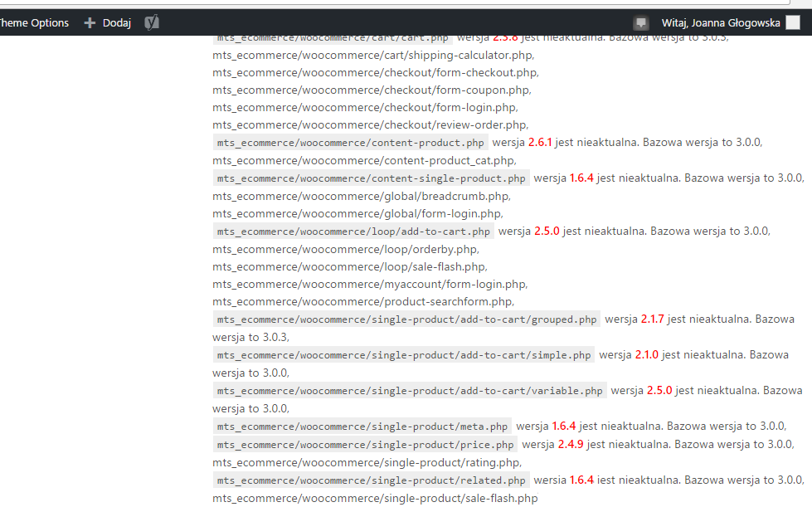This screenshot has height=507, width=812.
Task: Click the content-product_cat.php file path
Action: [x=364, y=160]
